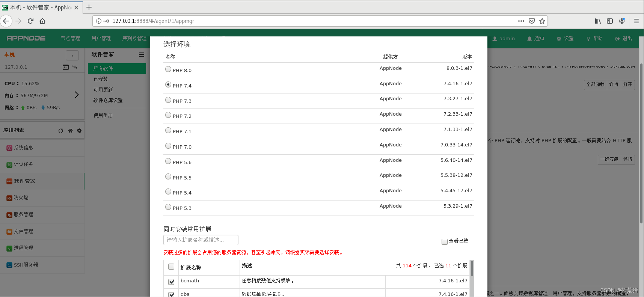Click the browser address bar URL
This screenshot has height=297, width=644.
tap(153, 21)
